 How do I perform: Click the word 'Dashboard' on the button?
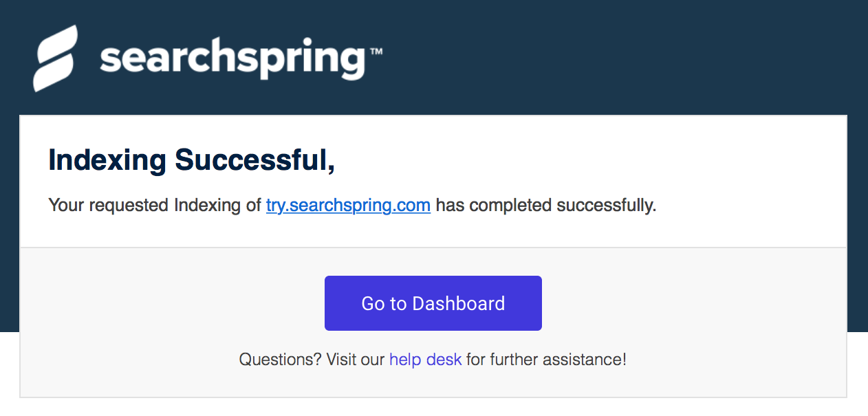point(459,303)
